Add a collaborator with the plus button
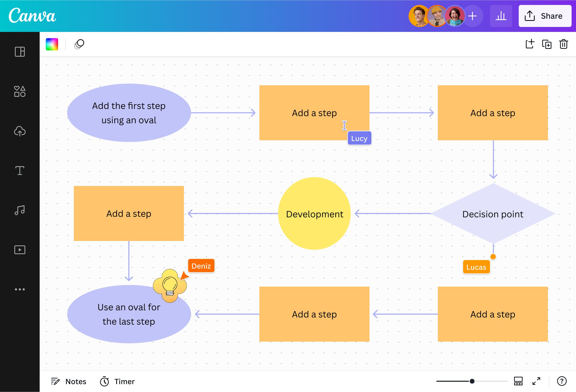The width and height of the screenshot is (576, 392). coord(472,16)
